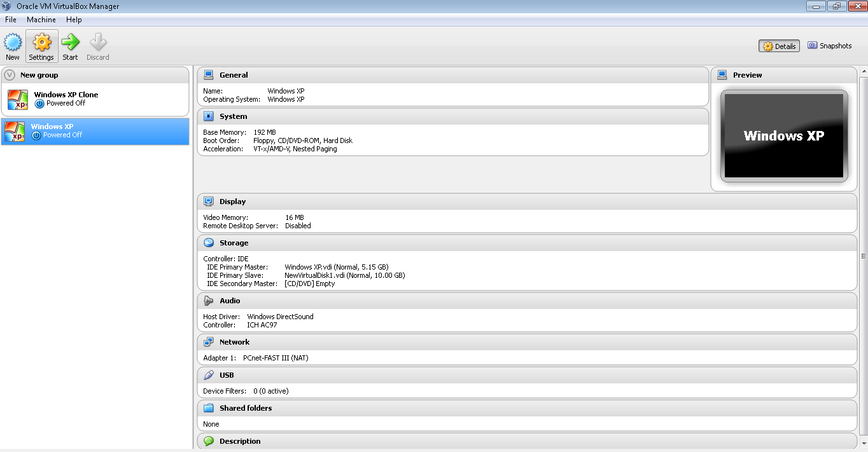
Task: Open Settings from the gear icon
Action: [x=41, y=43]
